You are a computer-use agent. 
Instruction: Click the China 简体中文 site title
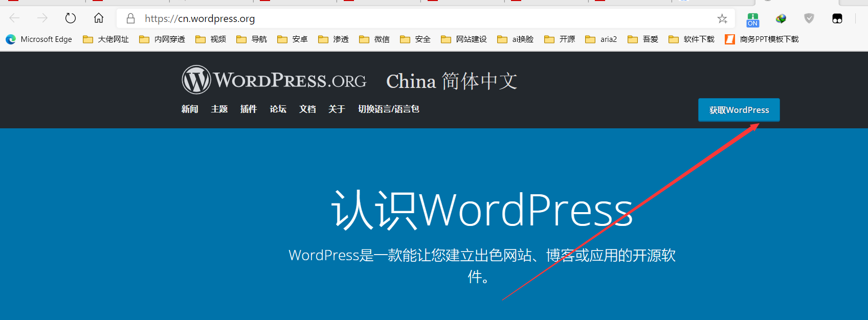452,81
